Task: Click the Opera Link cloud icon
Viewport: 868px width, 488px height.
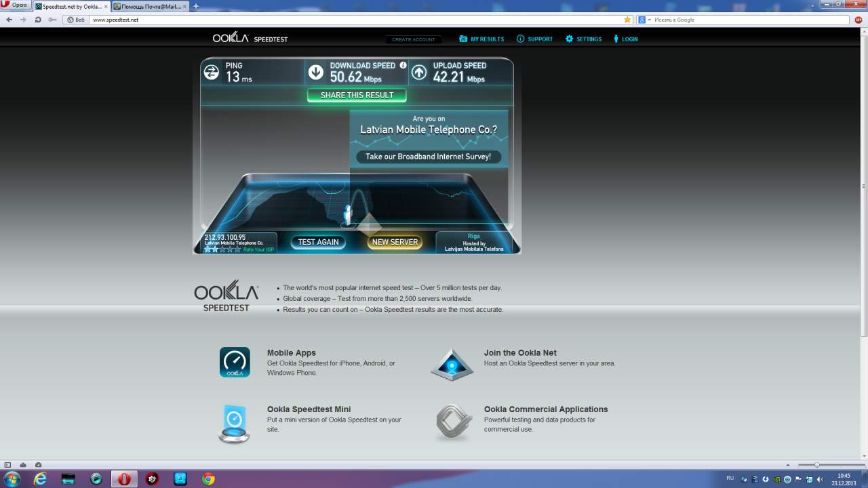Action: coord(23,465)
